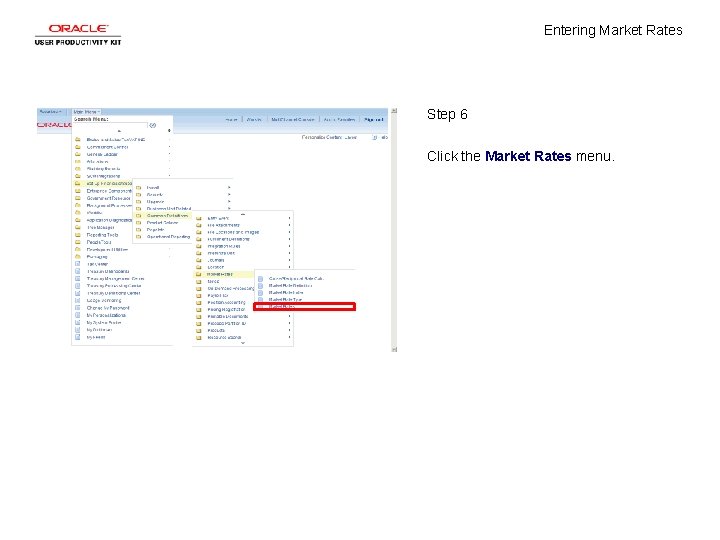
Task: Click the My Feeds page icon
Action: [x=78, y=337]
